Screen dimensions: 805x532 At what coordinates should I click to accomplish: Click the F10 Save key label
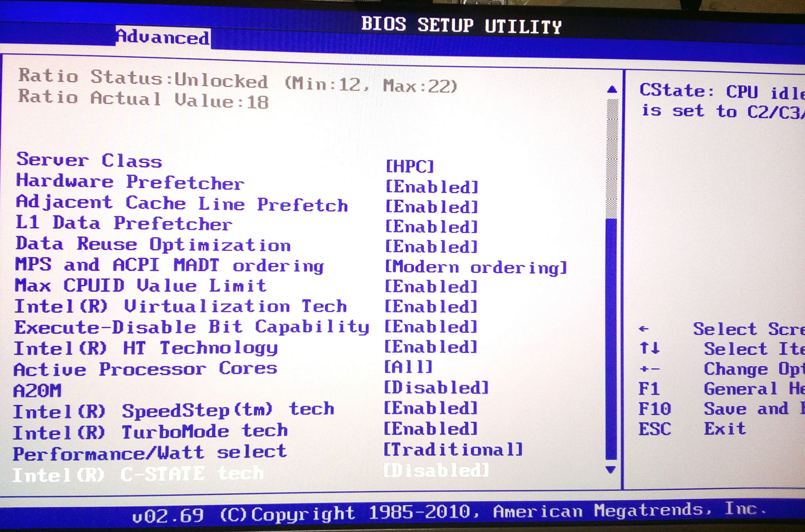click(x=654, y=409)
